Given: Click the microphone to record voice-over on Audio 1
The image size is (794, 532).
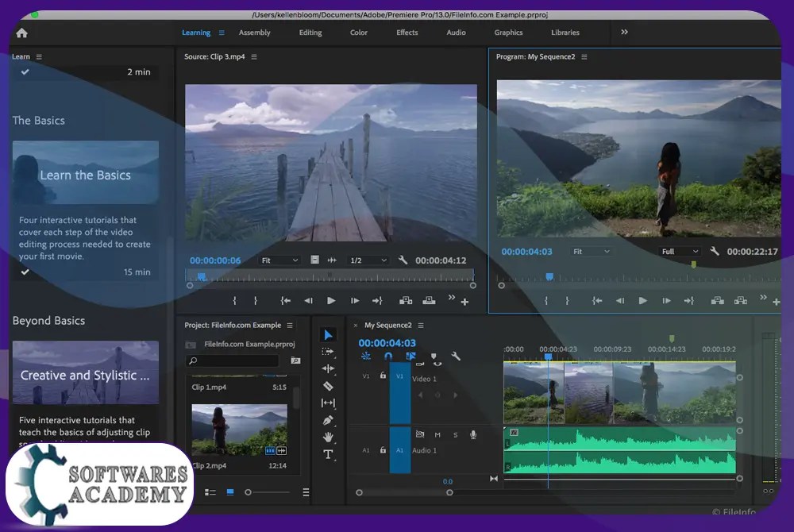Looking at the screenshot, I should (472, 435).
